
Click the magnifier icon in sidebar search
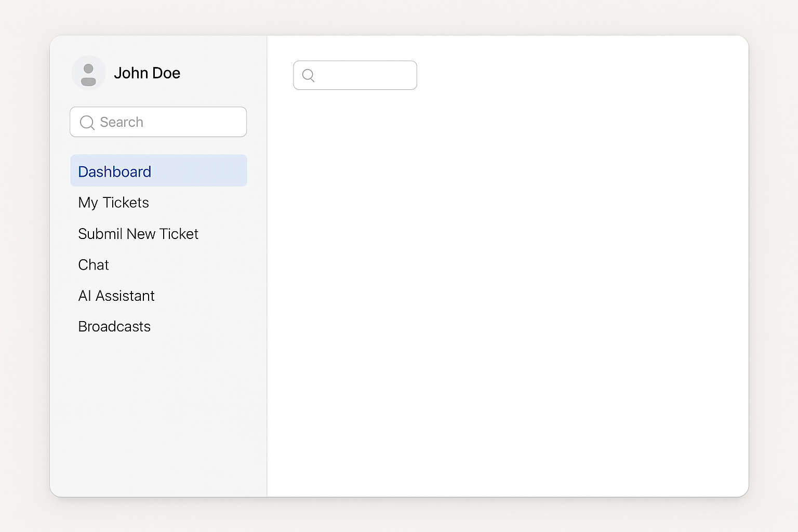(87, 123)
